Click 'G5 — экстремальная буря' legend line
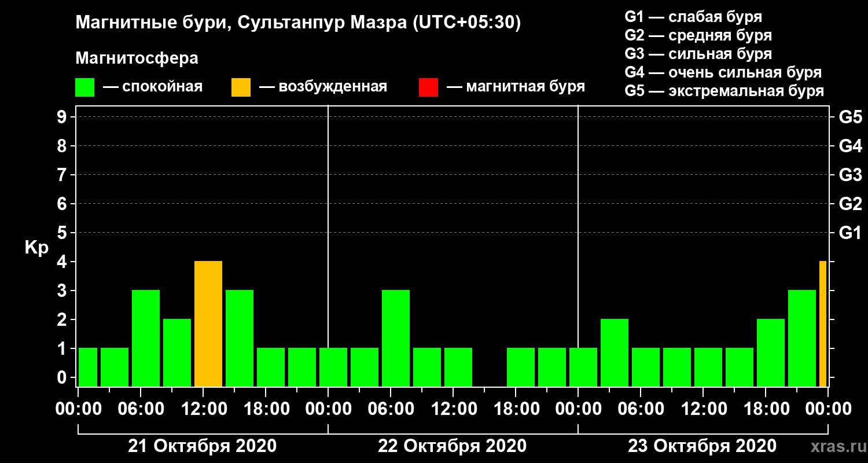Viewport: 868px width, 463px height. point(724,91)
